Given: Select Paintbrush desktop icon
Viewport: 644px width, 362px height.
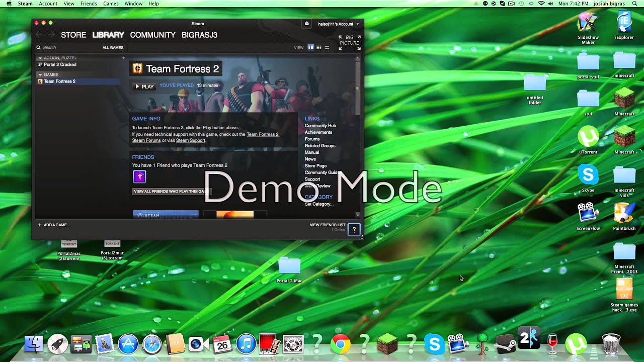Looking at the screenshot, I should coord(624,217).
